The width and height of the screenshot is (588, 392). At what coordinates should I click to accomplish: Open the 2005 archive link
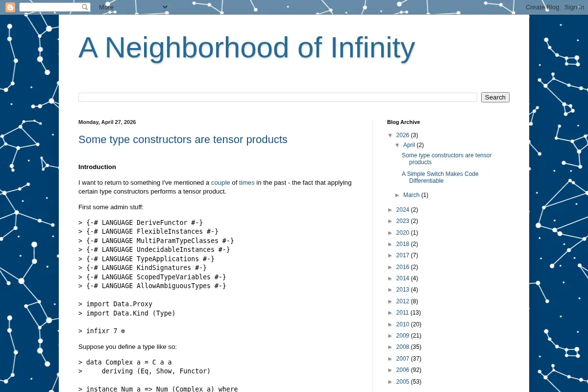tap(403, 382)
